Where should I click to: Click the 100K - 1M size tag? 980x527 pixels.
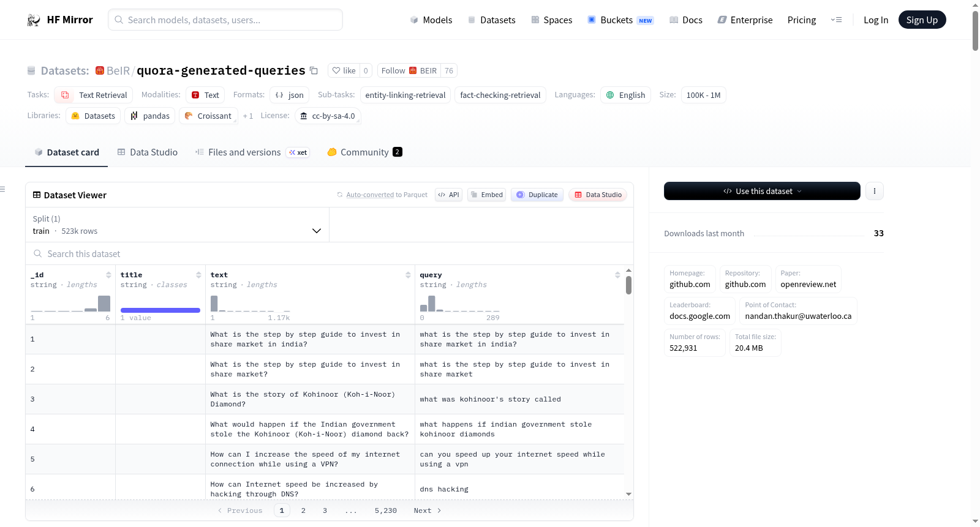(x=703, y=95)
